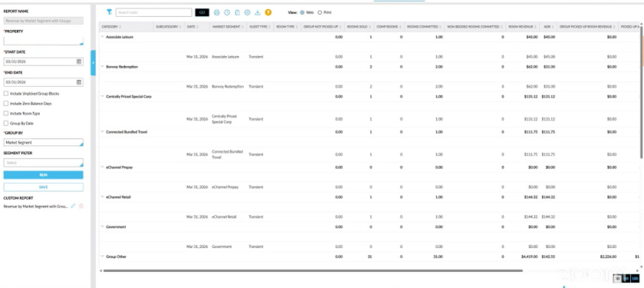Open help via orange question mark
This screenshot has height=288, width=644.
click(x=268, y=12)
